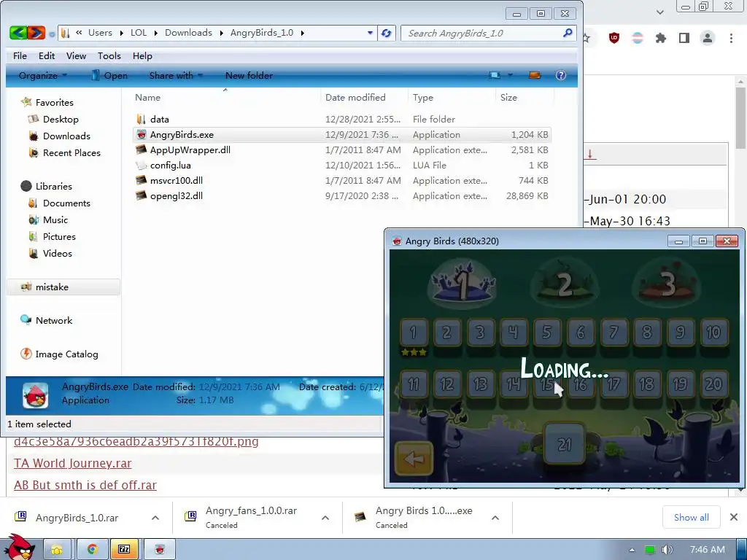Open Chrome from the taskbar
The width and height of the screenshot is (747, 560).
click(92, 550)
